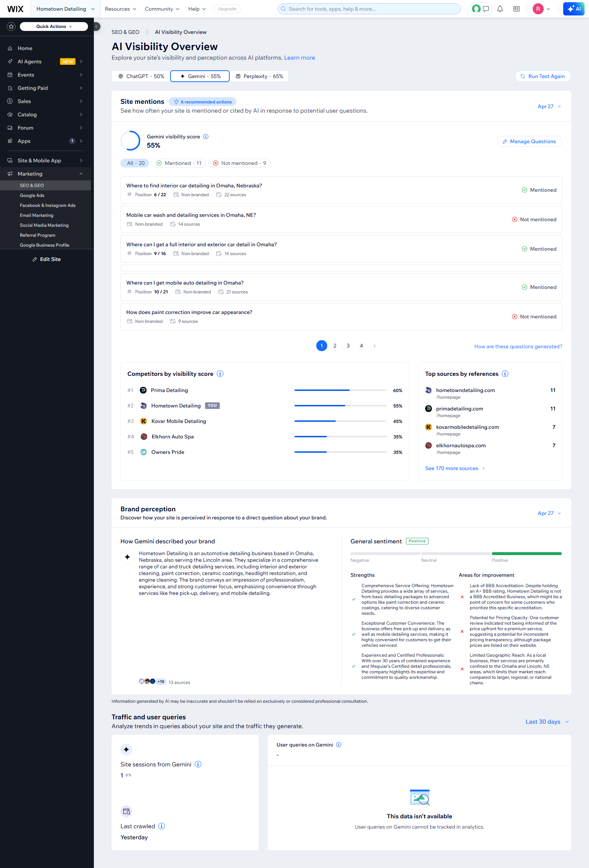
Task: Collapse the sidebar with arrow icon
Action: [x=96, y=27]
